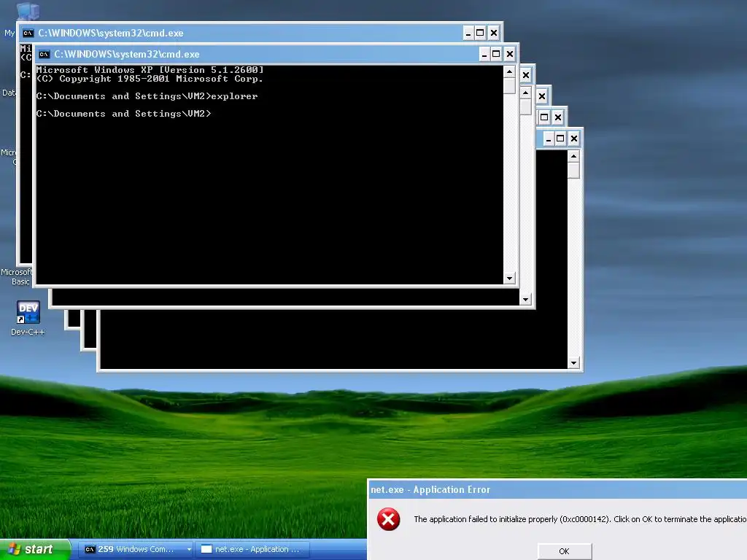Click the error message text in net.exe dialog
Image resolution: width=747 pixels, height=560 pixels.
click(580, 519)
